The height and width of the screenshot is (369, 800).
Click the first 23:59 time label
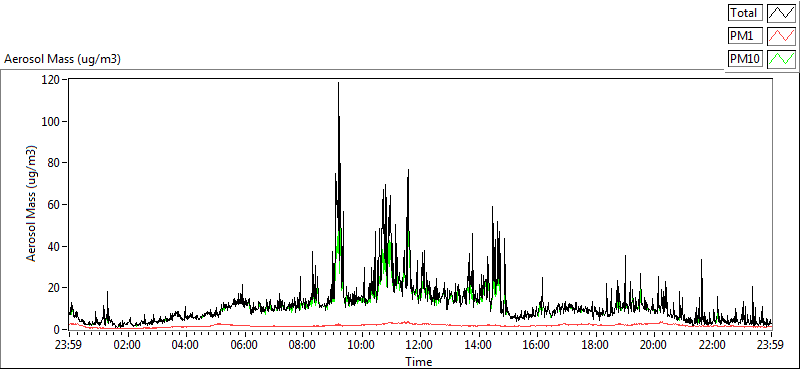[x=69, y=344]
